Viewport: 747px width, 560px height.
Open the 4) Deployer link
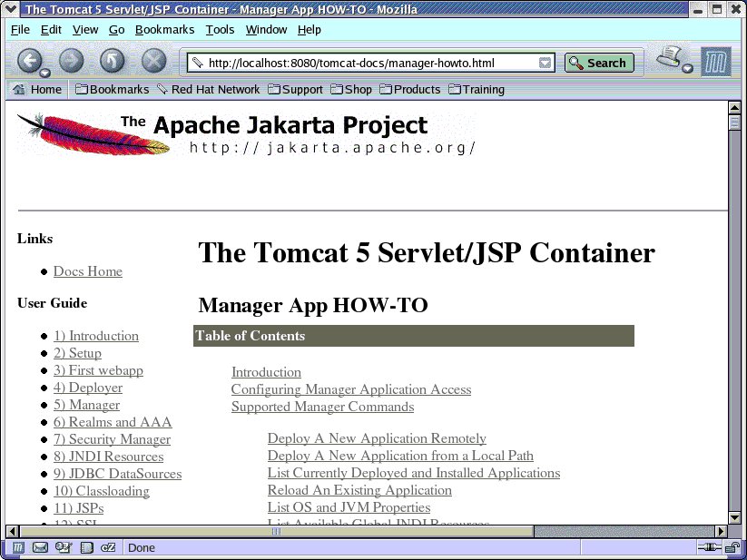[x=88, y=388]
